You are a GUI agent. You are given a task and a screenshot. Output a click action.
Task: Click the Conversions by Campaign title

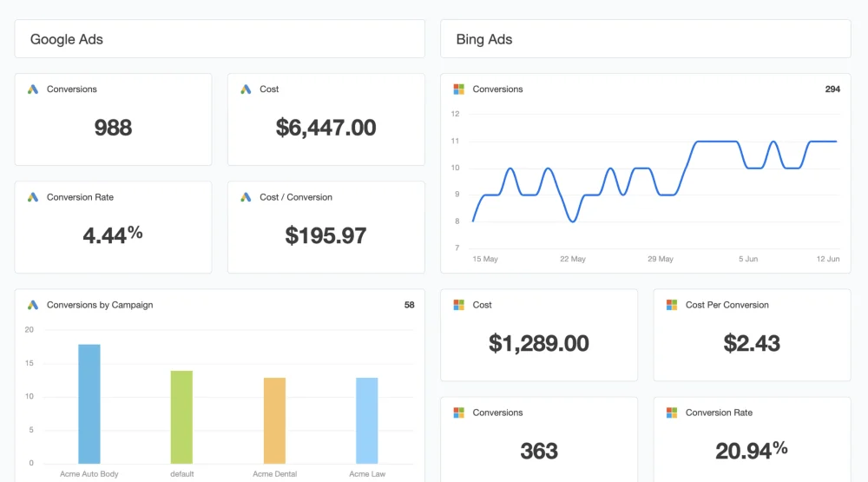(x=100, y=305)
